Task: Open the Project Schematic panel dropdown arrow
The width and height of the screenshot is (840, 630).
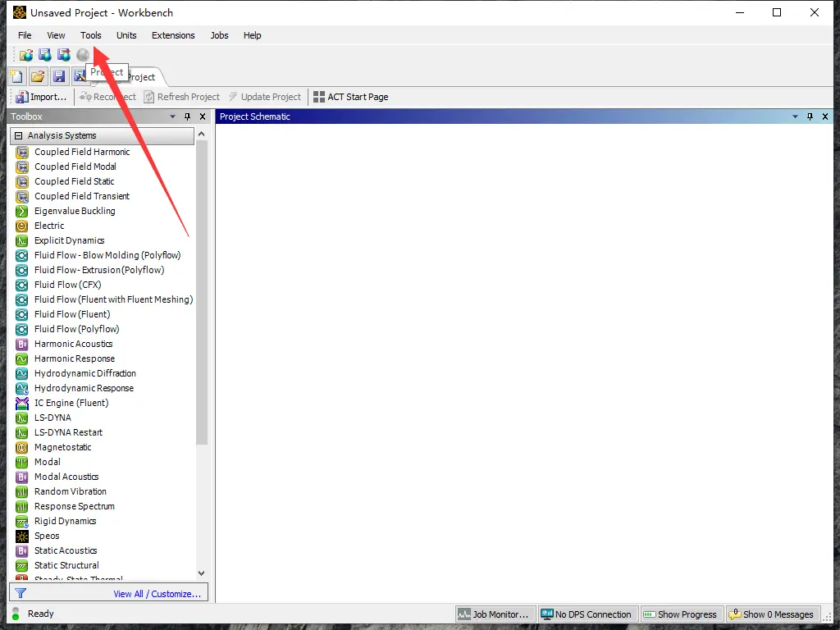Action: point(795,116)
